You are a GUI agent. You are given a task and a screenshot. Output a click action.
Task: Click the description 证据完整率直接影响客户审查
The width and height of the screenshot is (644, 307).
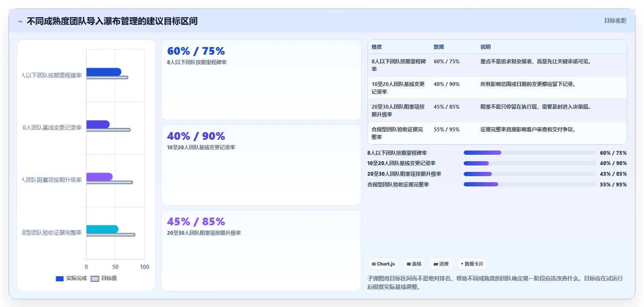[528, 129]
